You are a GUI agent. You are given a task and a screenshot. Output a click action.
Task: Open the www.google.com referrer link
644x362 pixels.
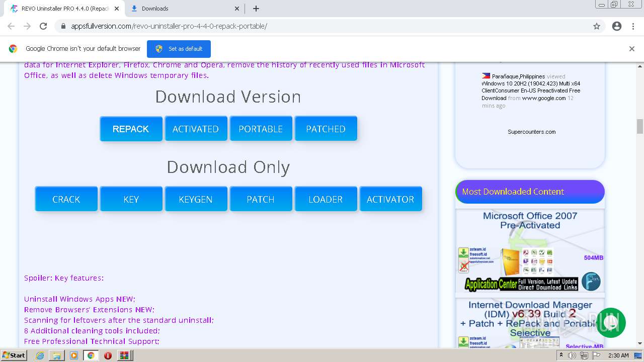pos(544,98)
